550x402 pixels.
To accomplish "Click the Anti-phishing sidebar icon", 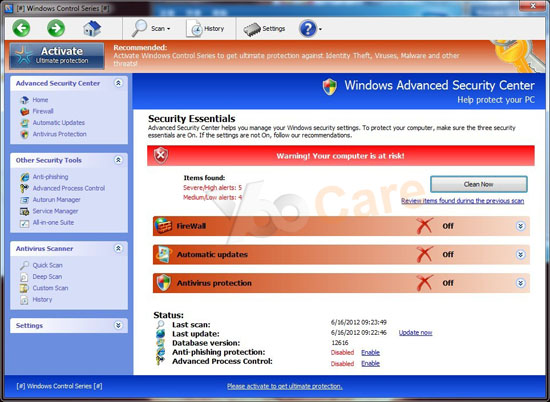I will tap(24, 177).
